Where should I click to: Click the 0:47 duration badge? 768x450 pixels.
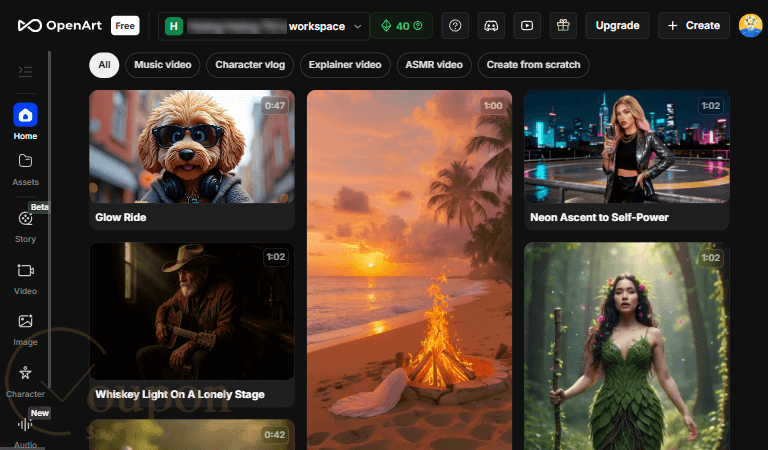pyautogui.click(x=275, y=106)
